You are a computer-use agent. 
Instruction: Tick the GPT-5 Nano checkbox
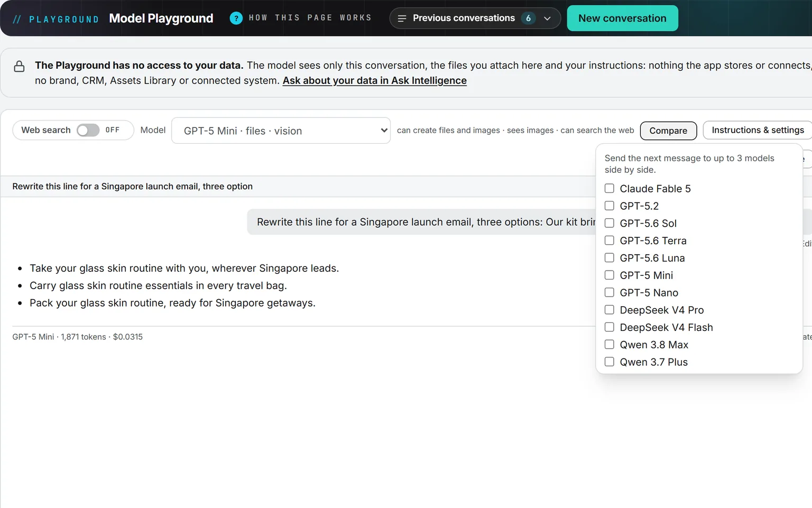click(x=610, y=292)
